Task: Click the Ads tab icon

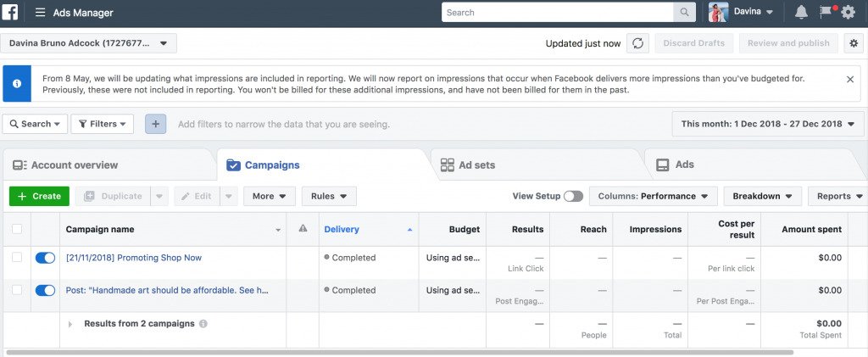Action: point(662,165)
